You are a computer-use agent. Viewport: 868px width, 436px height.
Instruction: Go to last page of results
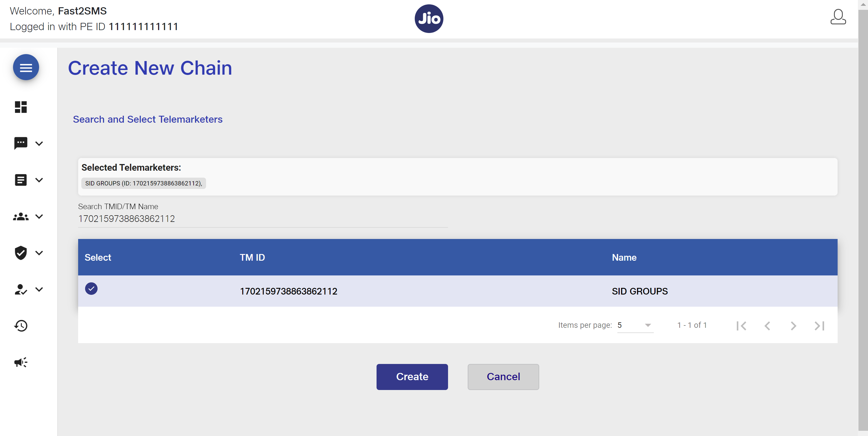tap(819, 326)
